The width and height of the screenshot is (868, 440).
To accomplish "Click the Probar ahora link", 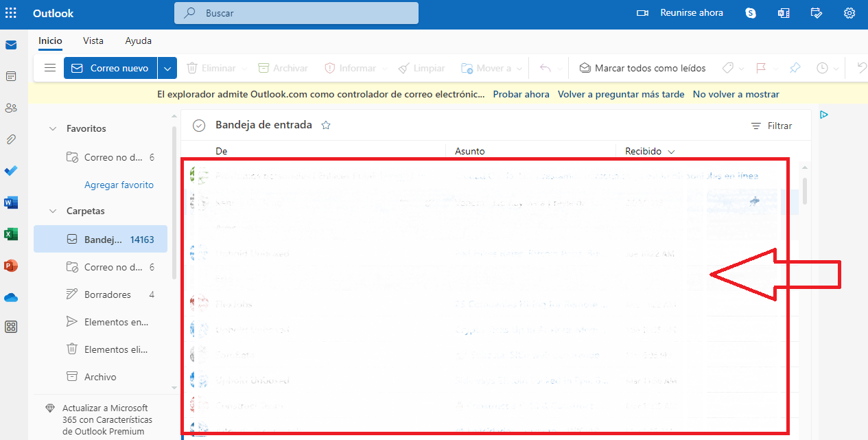I will pyautogui.click(x=521, y=94).
